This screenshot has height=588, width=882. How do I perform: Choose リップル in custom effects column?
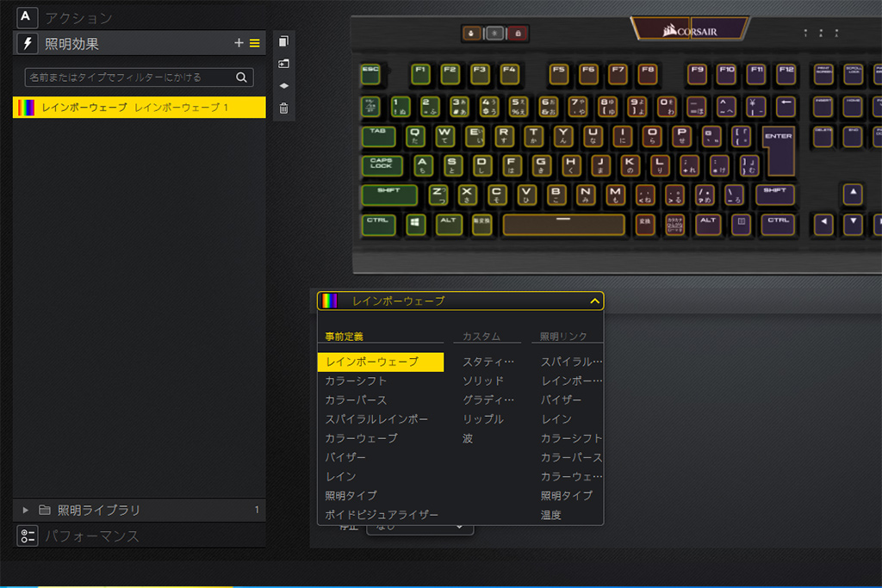pos(482,419)
